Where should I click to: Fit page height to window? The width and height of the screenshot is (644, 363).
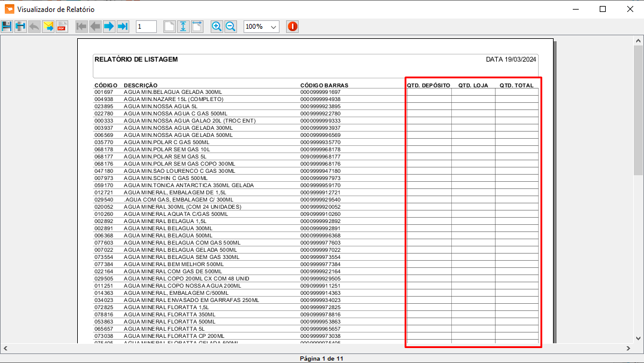click(183, 27)
